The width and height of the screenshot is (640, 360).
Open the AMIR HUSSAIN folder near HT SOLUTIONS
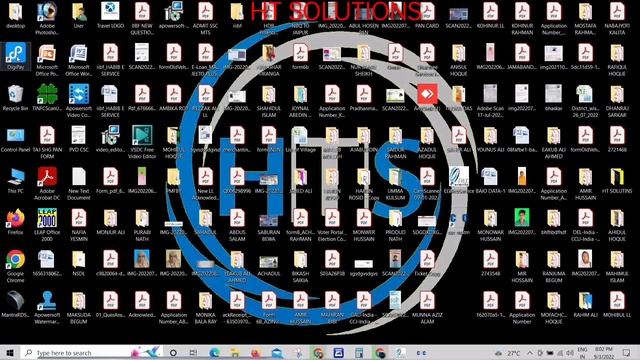(x=585, y=183)
